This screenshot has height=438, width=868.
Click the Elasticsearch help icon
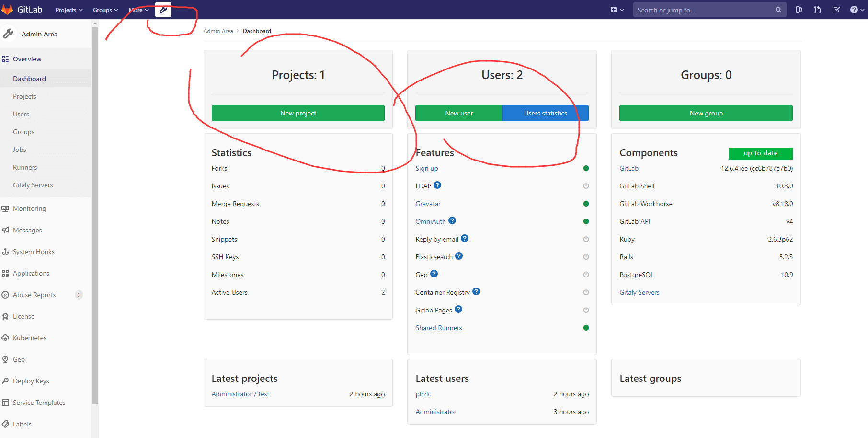[x=459, y=256]
